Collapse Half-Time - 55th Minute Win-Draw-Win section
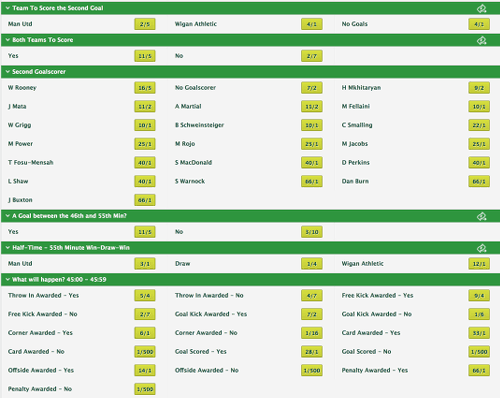The width and height of the screenshot is (500, 398). pos(8,248)
